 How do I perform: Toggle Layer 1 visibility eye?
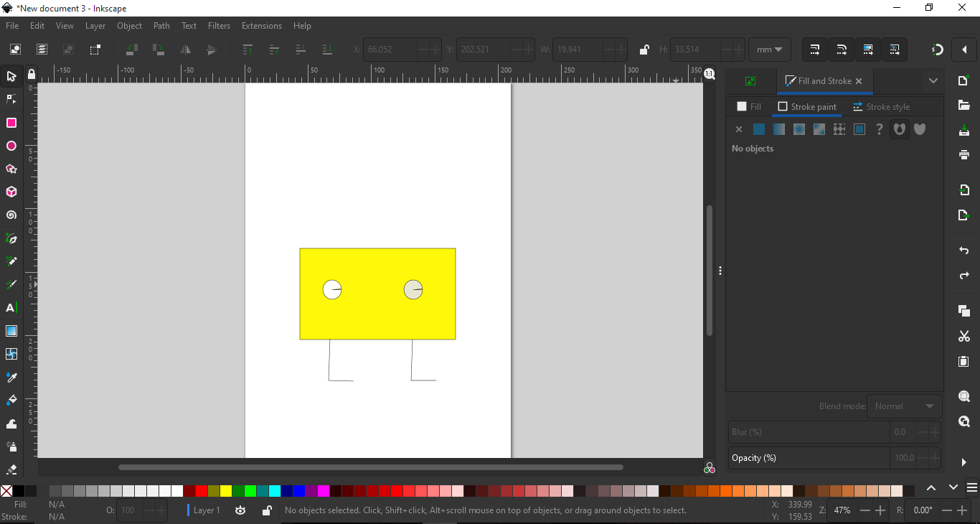coord(240,510)
